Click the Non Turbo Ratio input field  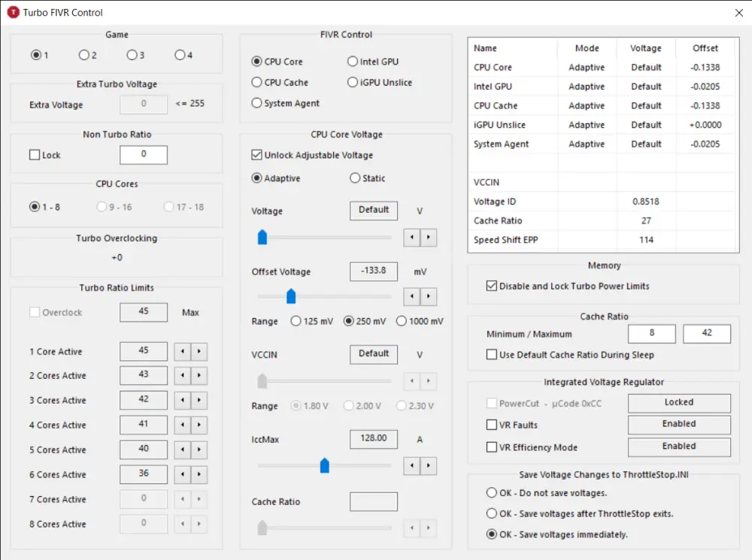coord(144,154)
